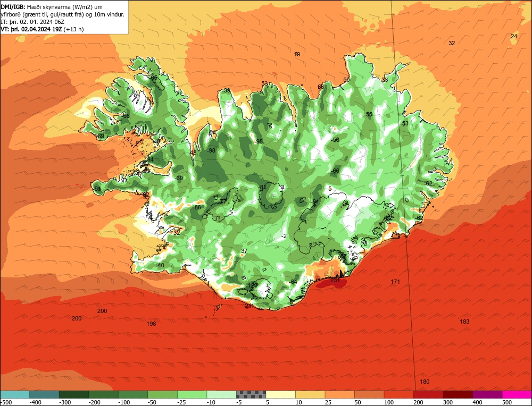Click the '-91' value in central Iceland
532x406 pixels.
(x=315, y=201)
